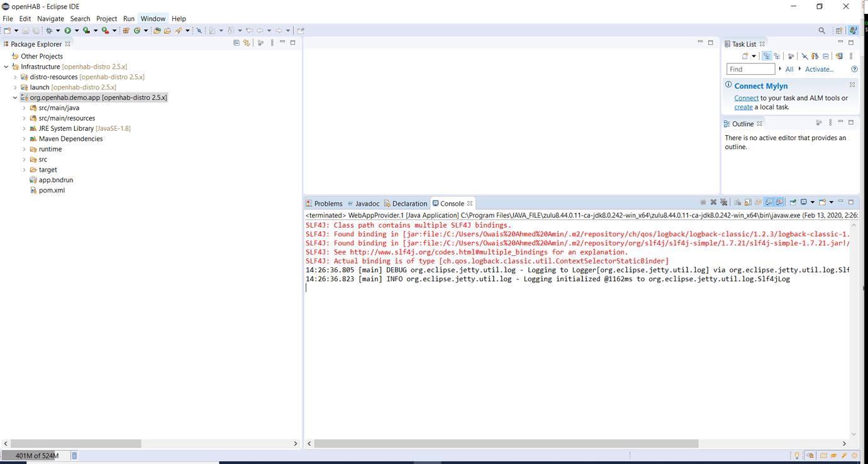
Task: Click the tip light bulb in status bar
Action: 797,456
